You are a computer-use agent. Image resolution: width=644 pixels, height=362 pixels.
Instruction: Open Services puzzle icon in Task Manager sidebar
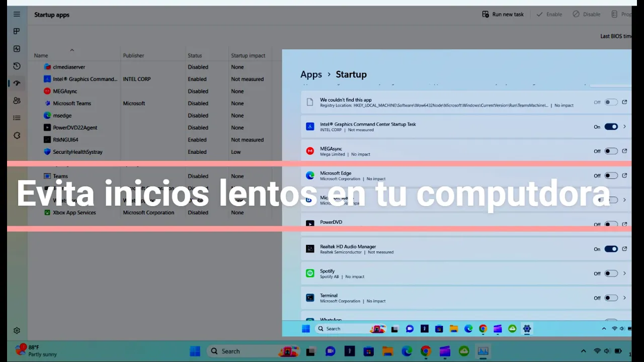click(x=17, y=135)
